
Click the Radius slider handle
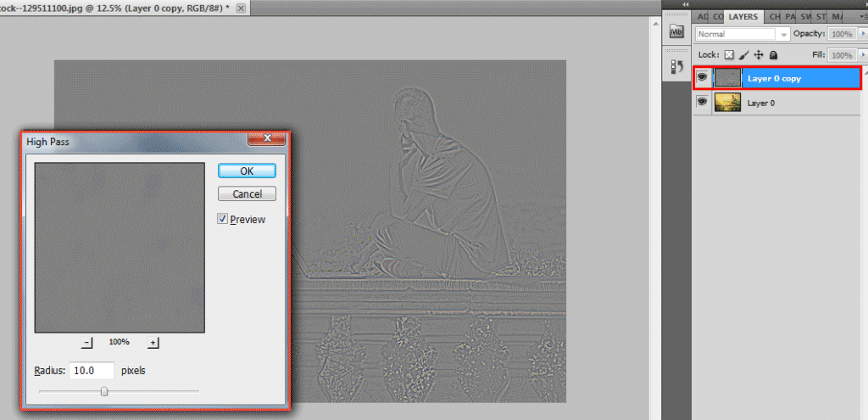tap(104, 392)
